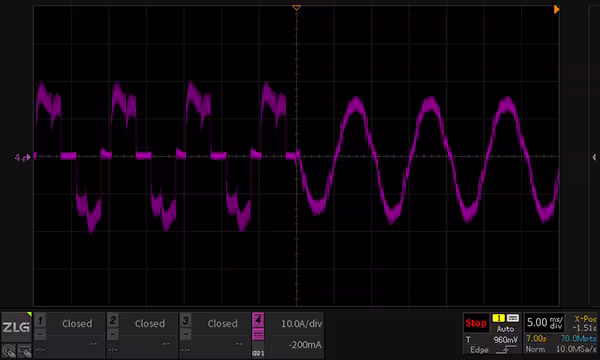The image size is (600, 360).
Task: Click the 70.0Mpts memory depth
Action: 578,339
